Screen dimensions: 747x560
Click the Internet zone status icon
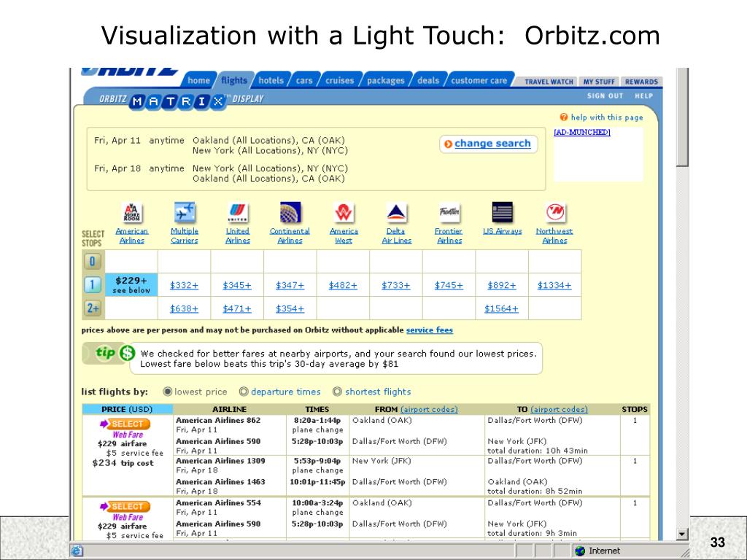point(580,551)
